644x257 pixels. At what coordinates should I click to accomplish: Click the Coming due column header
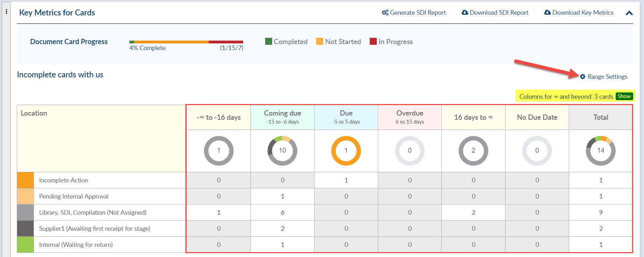[x=282, y=117]
